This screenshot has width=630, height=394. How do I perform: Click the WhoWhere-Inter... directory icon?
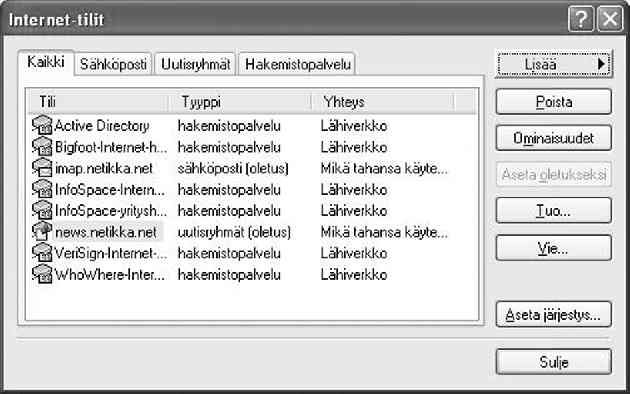pos(42,274)
